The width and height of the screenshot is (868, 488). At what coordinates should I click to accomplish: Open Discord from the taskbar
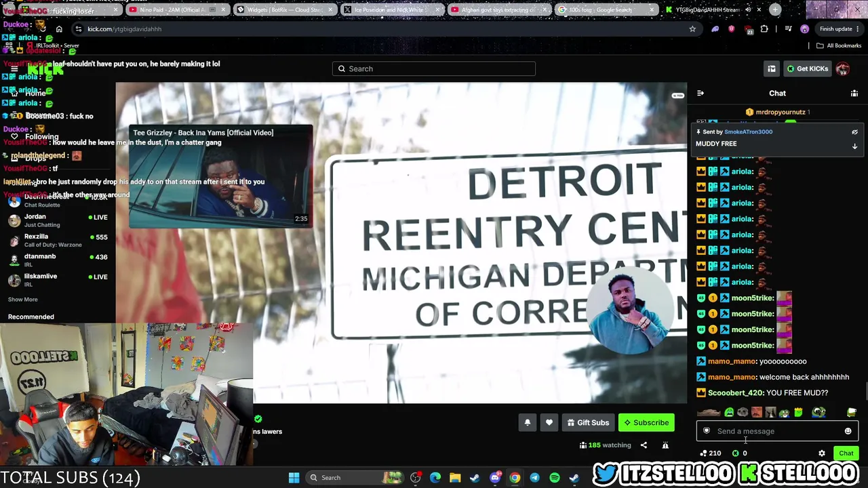tap(495, 478)
